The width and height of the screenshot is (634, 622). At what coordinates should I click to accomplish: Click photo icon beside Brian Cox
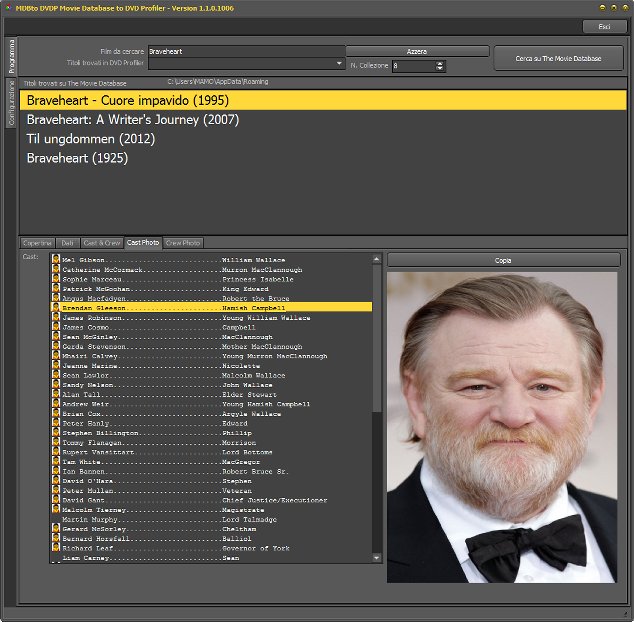tap(56, 413)
